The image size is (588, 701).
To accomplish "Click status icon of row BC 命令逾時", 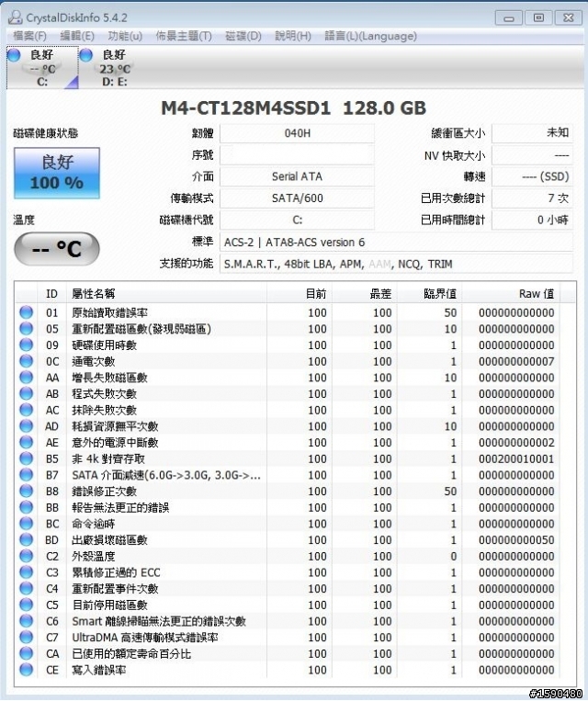I will point(27,524).
